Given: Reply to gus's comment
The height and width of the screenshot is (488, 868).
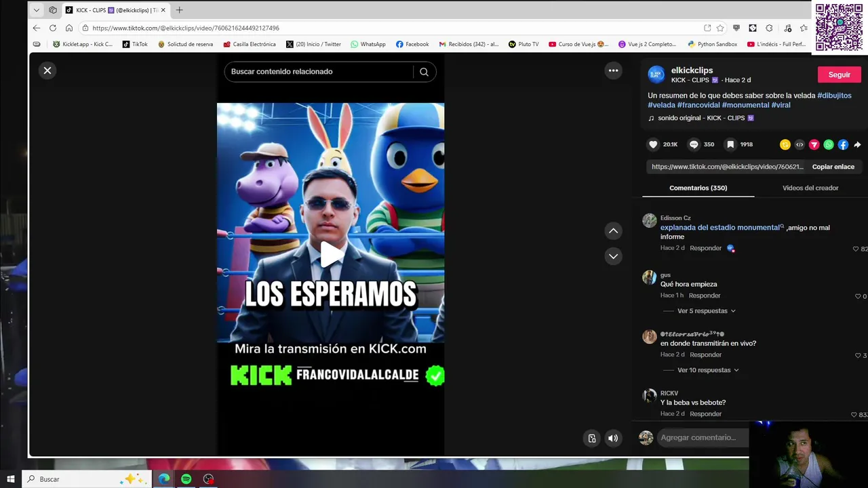Looking at the screenshot, I should pyautogui.click(x=705, y=296).
